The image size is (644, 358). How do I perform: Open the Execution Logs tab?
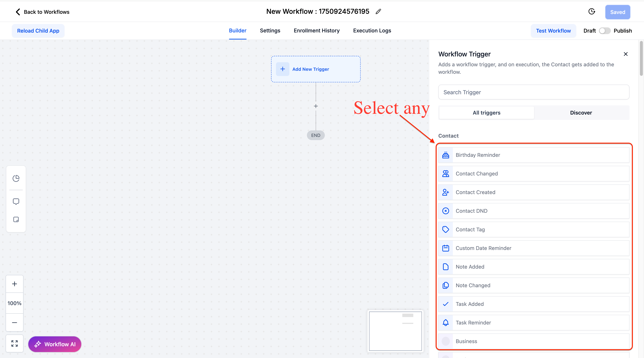[372, 31]
